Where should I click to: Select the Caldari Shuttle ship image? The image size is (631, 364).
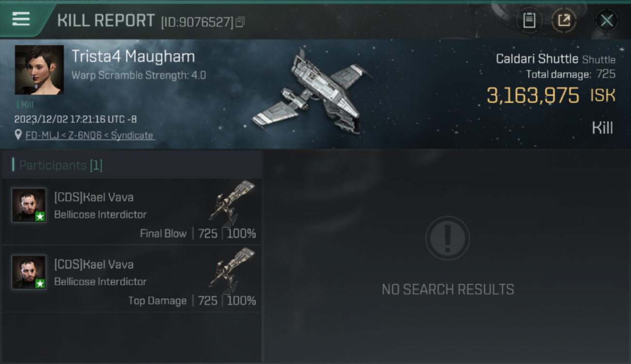(311, 92)
